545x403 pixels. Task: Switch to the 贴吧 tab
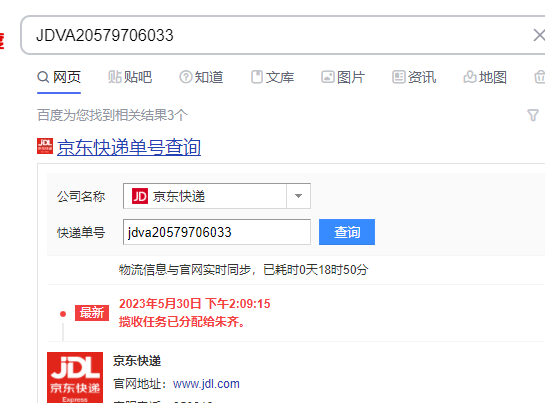click(130, 77)
